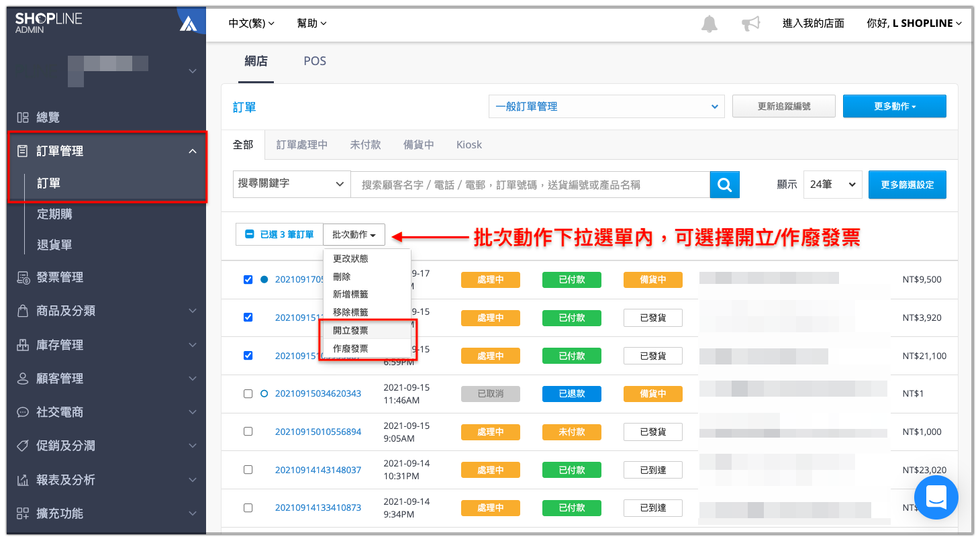The image size is (980, 541).
Task: Uncheck the order with NT$21,100
Action: [248, 355]
